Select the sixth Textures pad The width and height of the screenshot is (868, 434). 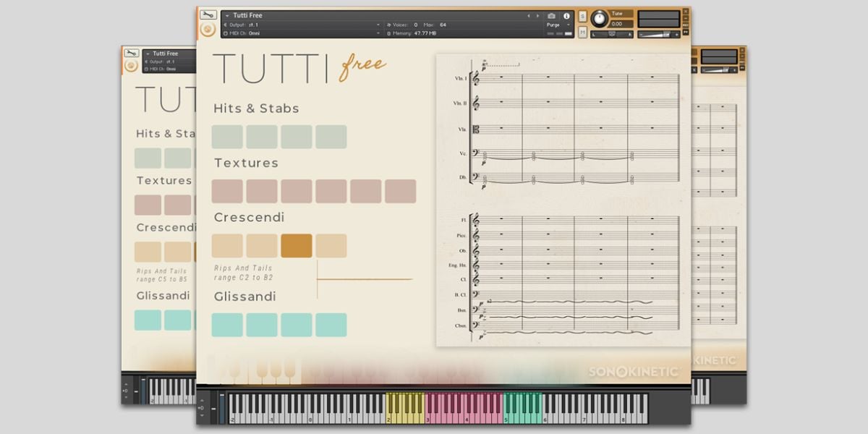pyautogui.click(x=401, y=191)
